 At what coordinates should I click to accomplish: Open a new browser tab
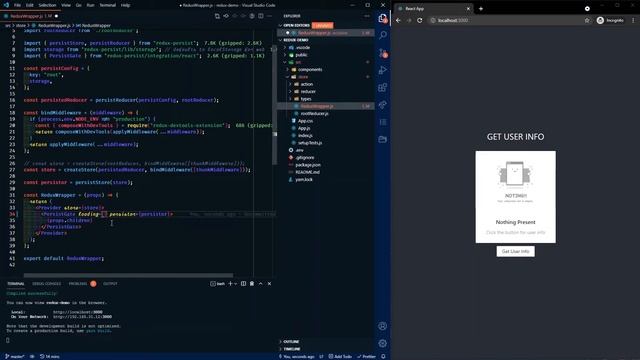481,9
